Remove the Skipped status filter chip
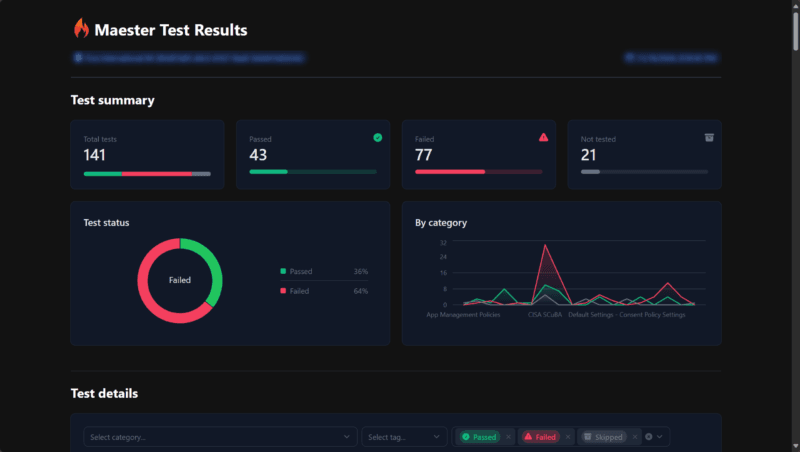Screen dimensions: 800x452 tap(635, 437)
